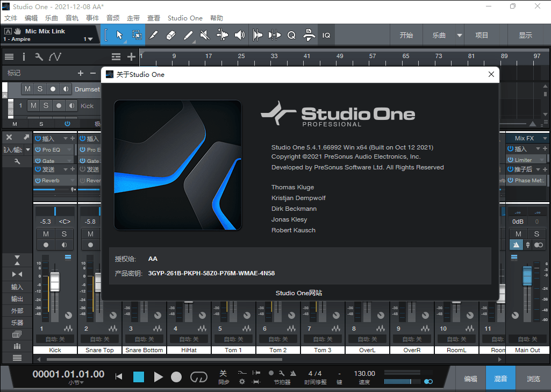This screenshot has height=392, width=551.
Task: Mute the Main Out channel
Action: (x=518, y=234)
